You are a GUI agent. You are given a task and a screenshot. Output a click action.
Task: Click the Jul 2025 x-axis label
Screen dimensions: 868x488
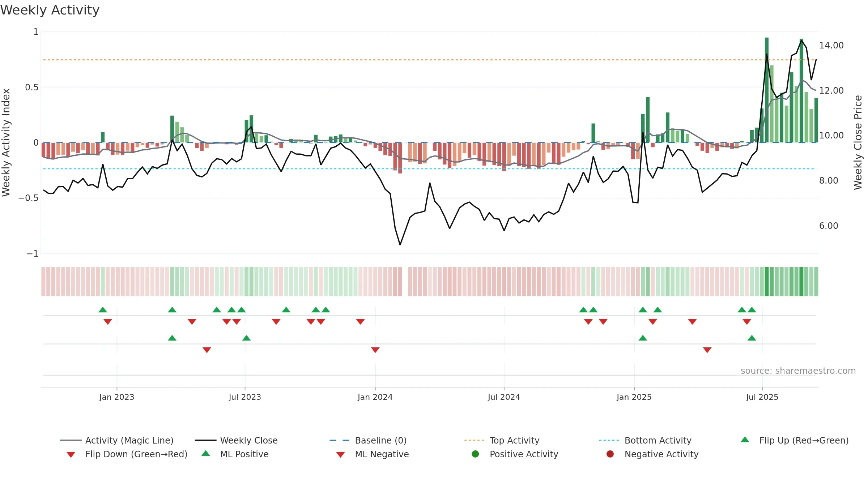[762, 397]
